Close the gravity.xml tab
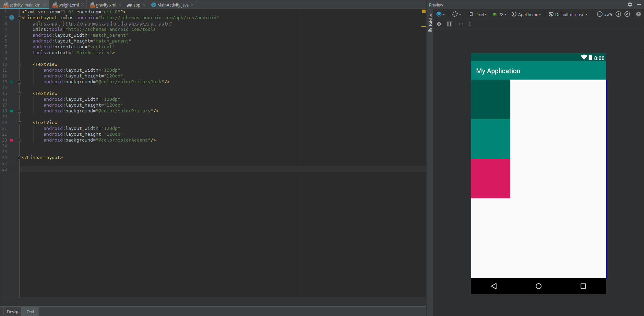Image resolution: width=644 pixels, height=316 pixels. [x=120, y=5]
